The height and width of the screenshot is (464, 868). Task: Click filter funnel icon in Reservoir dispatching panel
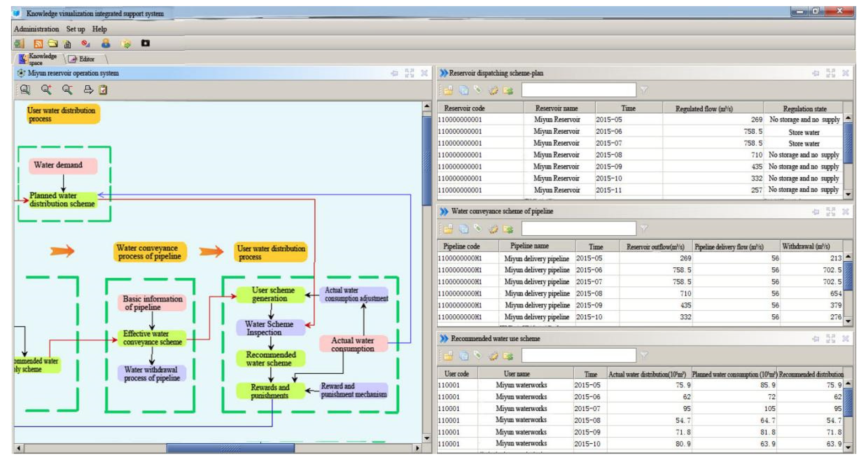coord(644,90)
